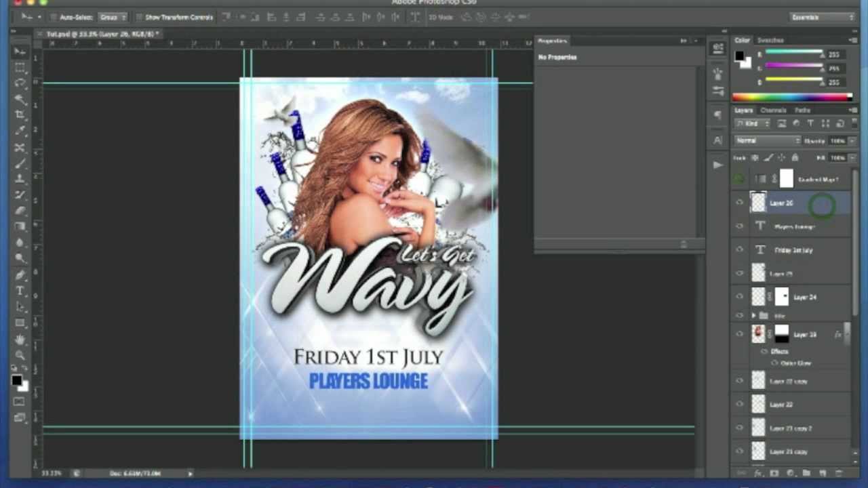The image size is (868, 488).
Task: Toggle Outer Glow effect visibility
Action: 774,363
